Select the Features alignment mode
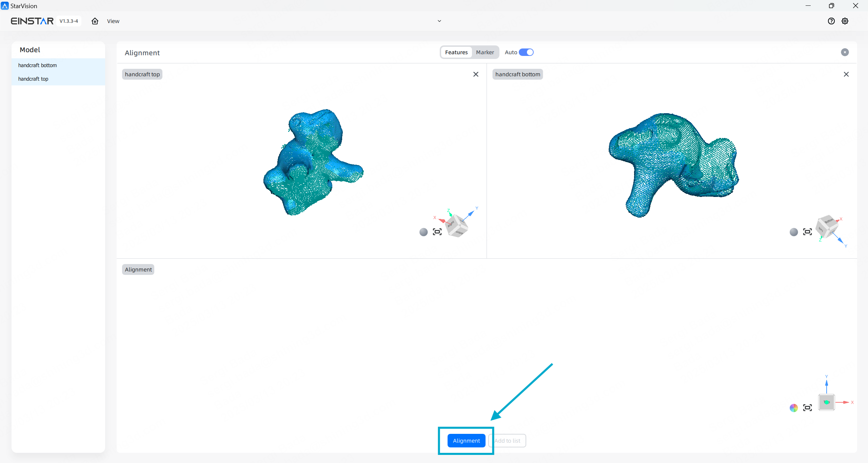 click(456, 52)
